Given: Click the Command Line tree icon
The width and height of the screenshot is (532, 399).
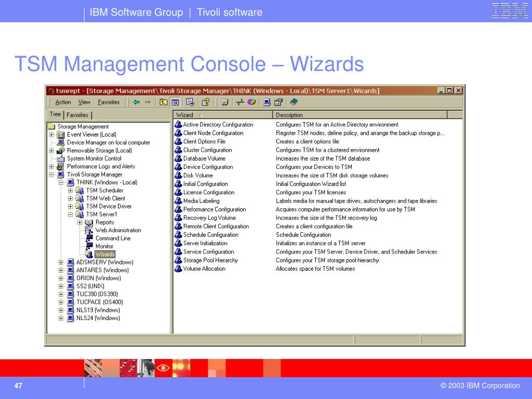Looking at the screenshot, I should tap(89, 238).
